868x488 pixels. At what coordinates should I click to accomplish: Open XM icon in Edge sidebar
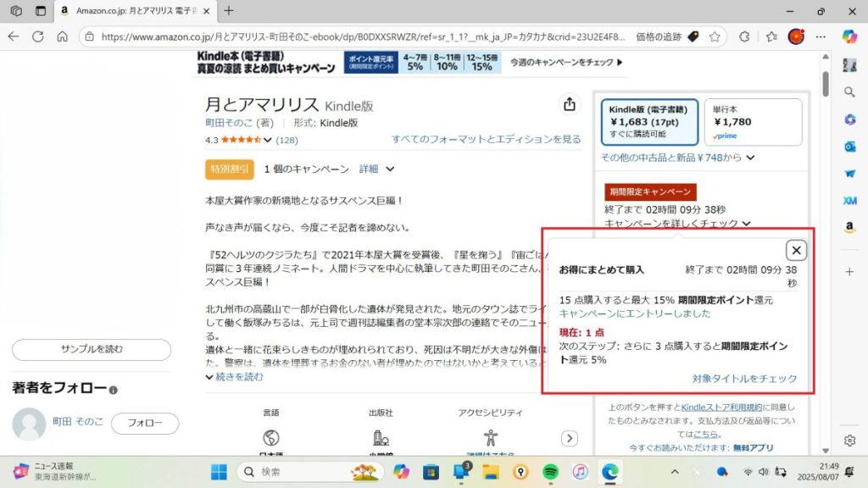coord(849,200)
